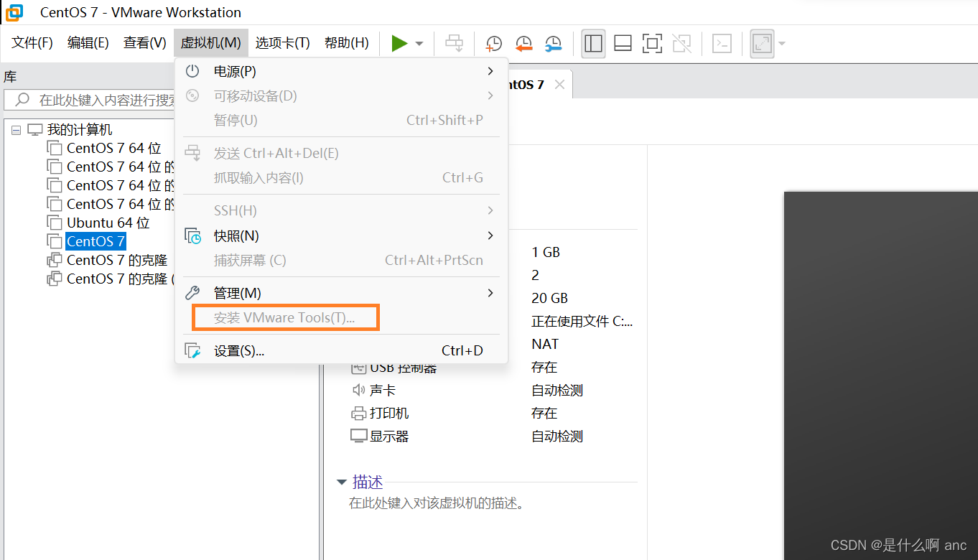This screenshot has height=560, width=978.
Task: Select 捕获屏幕 (C) entry
Action: pyautogui.click(x=341, y=261)
